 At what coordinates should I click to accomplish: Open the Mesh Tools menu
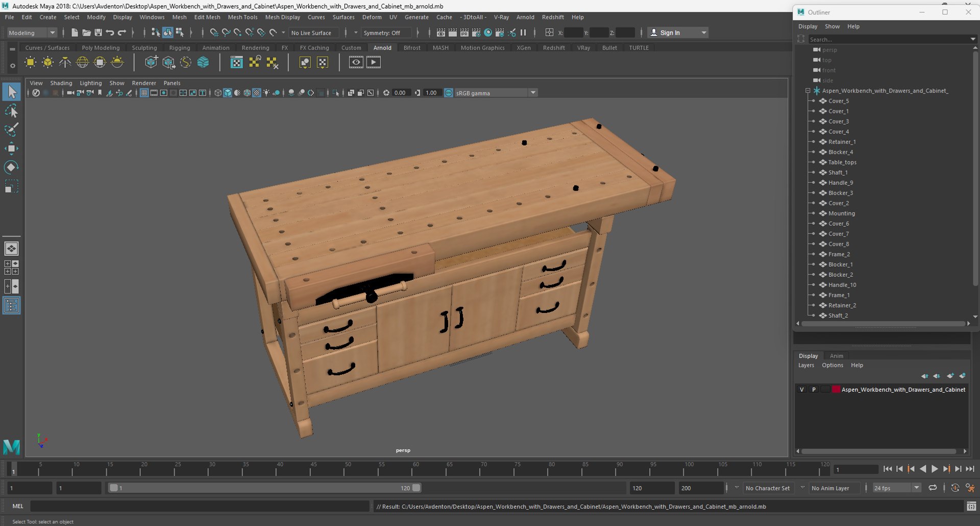click(242, 17)
